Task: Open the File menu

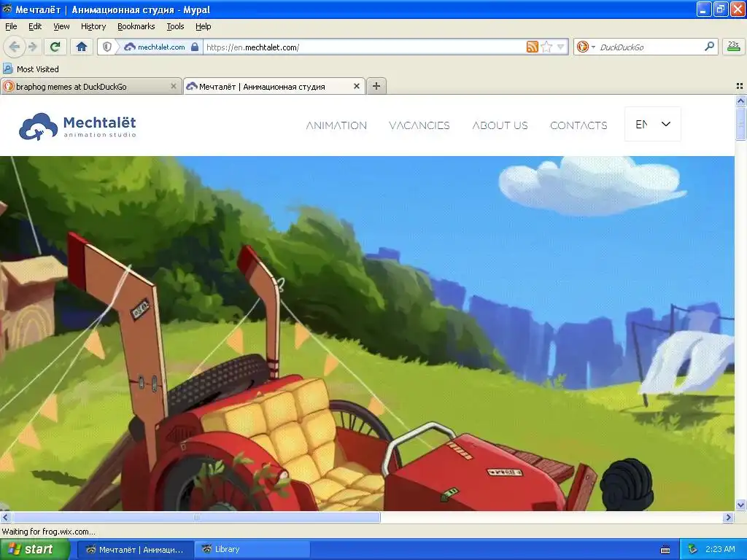Action: 11,26
